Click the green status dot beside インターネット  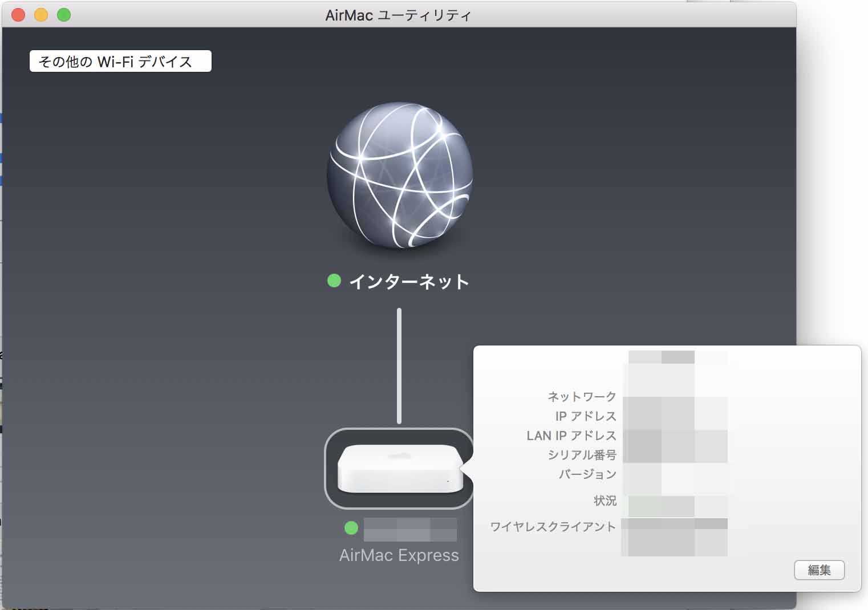click(334, 280)
